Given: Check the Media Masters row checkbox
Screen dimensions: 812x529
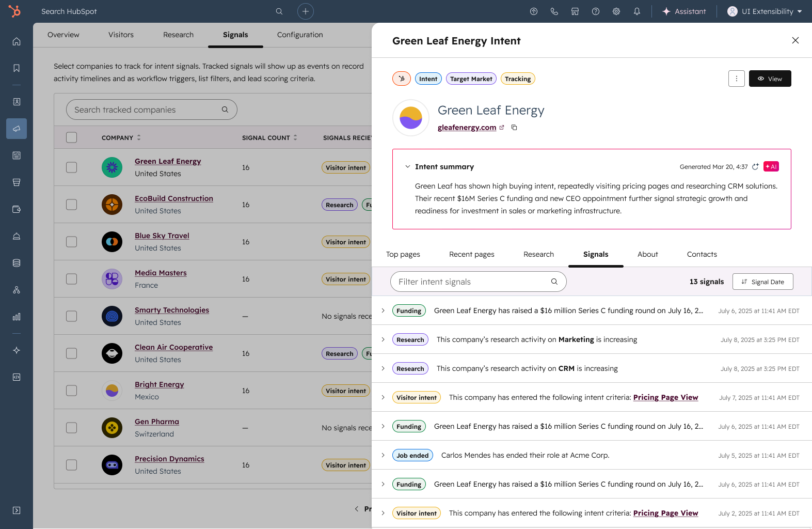Looking at the screenshot, I should click(72, 279).
